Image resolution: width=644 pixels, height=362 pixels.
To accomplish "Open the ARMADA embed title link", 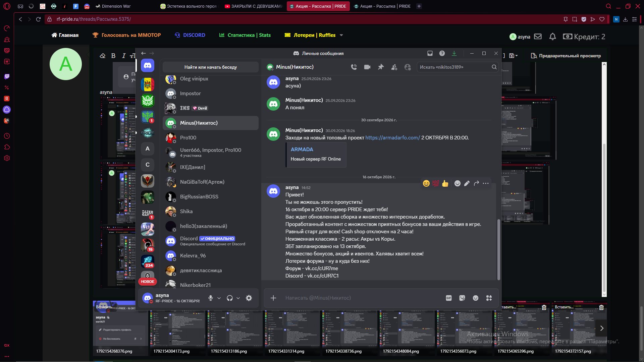I will coord(302,149).
